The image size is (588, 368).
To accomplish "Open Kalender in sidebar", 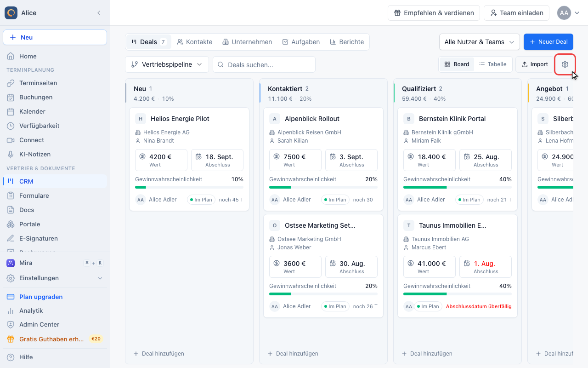I will point(55,112).
